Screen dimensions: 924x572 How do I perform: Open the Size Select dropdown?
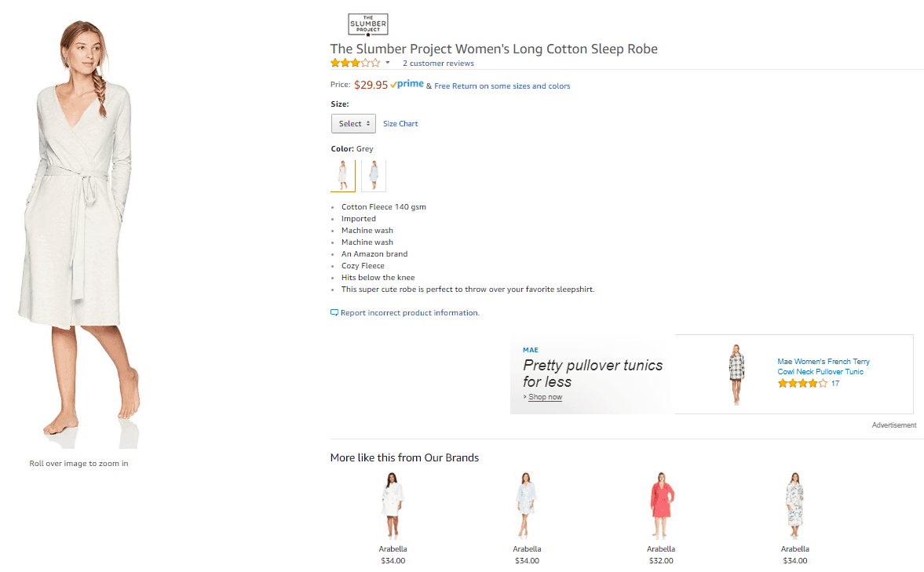[x=353, y=124]
